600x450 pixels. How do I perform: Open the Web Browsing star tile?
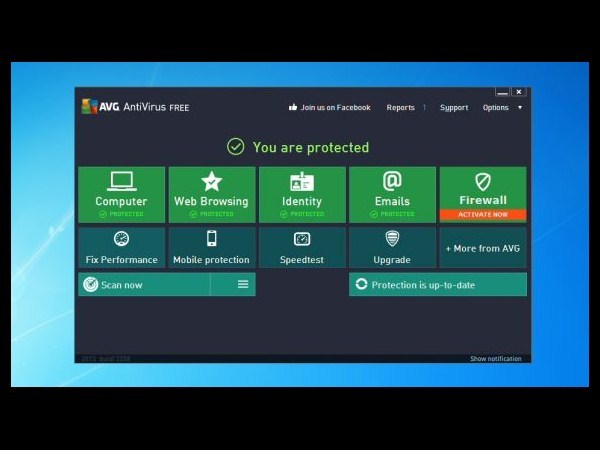(x=211, y=194)
